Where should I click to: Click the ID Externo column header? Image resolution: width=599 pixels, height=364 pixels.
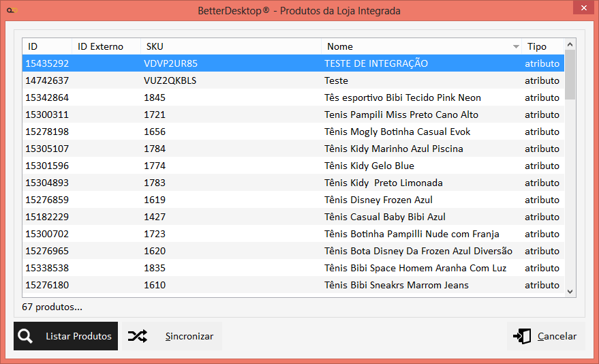coord(106,46)
